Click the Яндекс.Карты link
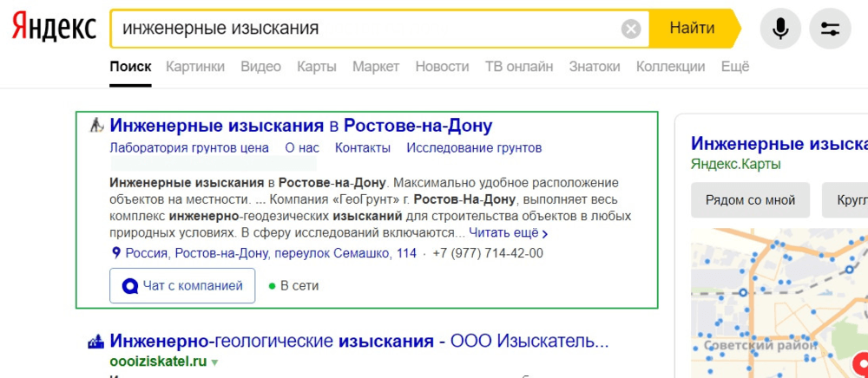 point(736,164)
